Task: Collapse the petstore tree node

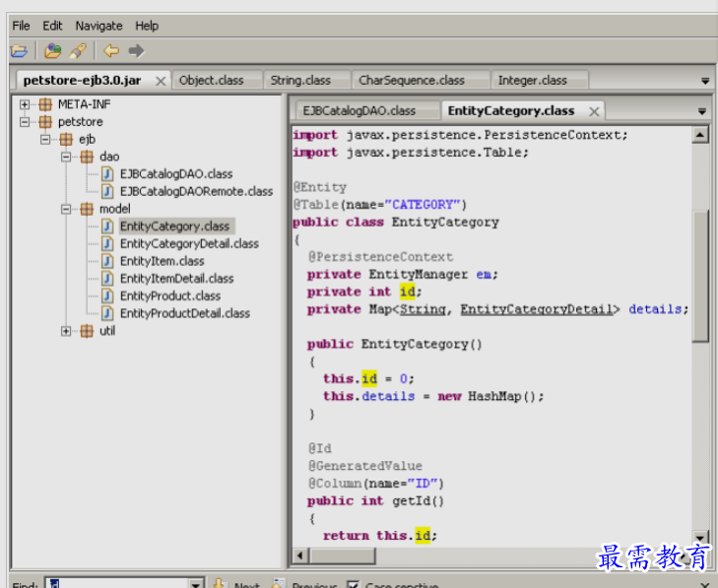Action: pyautogui.click(x=25, y=122)
